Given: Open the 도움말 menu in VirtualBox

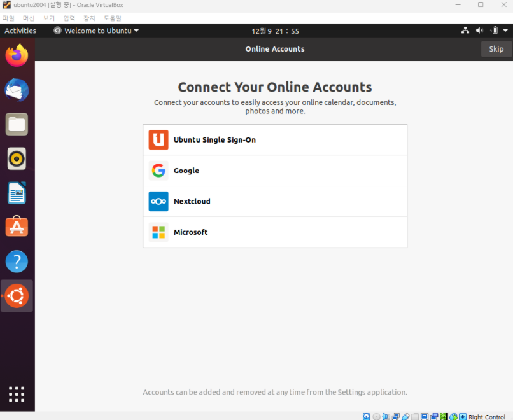Looking at the screenshot, I should [113, 18].
